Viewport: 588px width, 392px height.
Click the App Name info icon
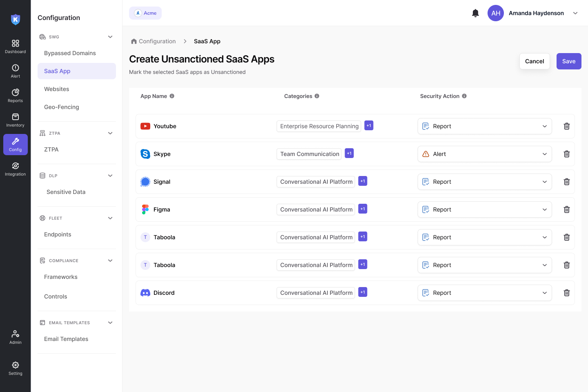172,96
